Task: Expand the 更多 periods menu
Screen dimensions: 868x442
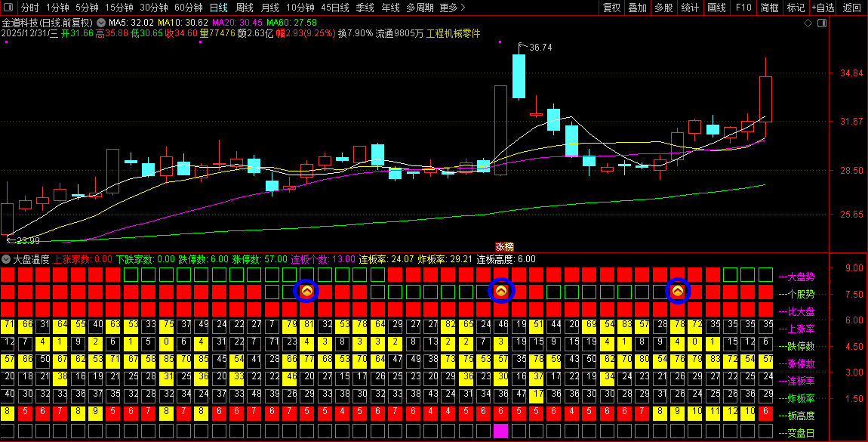Action: pos(452,8)
